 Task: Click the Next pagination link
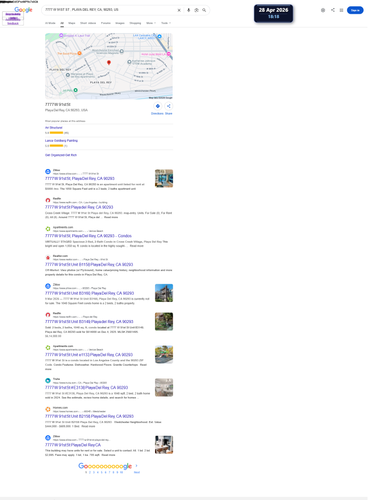pos(137,472)
